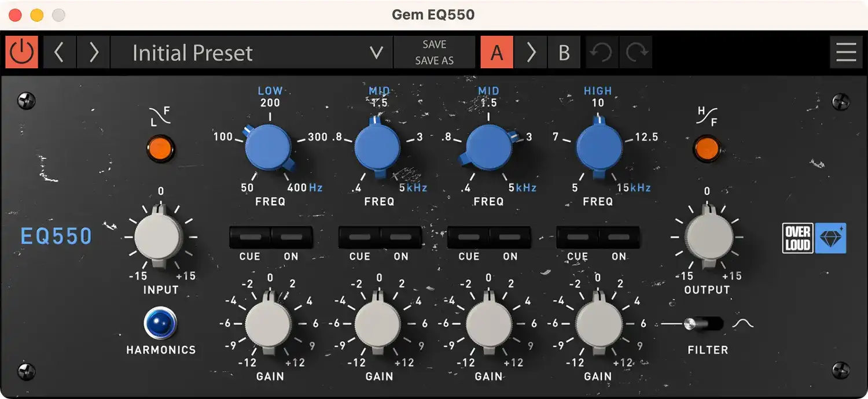Copy A to B with arrow
The width and height of the screenshot is (868, 399).
tap(531, 53)
